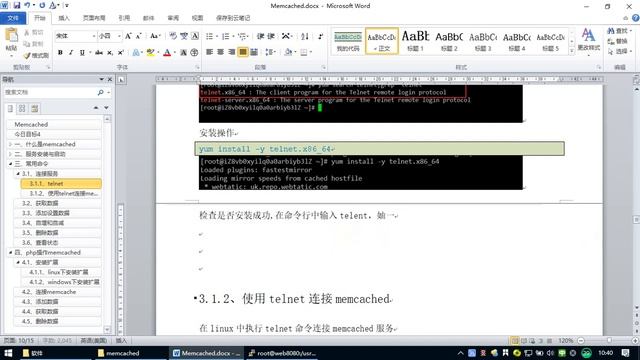Screen dimensions: 640x360
Task: Toggle Align Right paragraph alignment
Action: click(x=231, y=52)
